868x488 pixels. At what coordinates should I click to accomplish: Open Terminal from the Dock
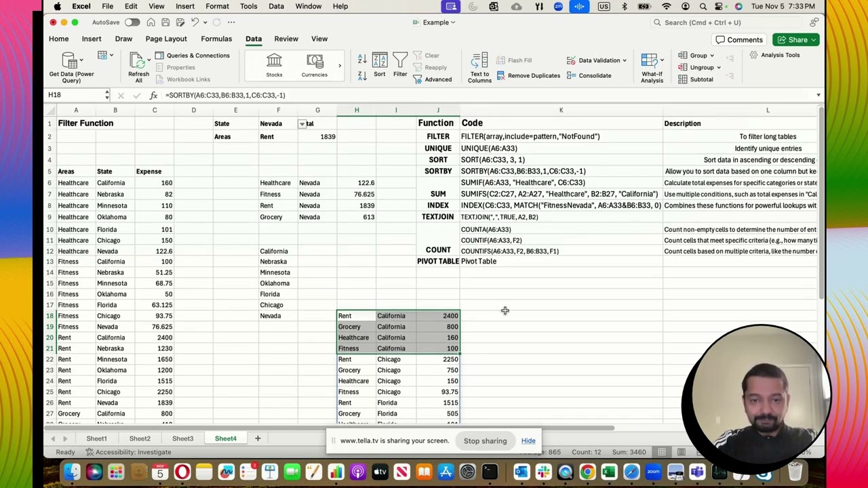pyautogui.click(x=490, y=472)
